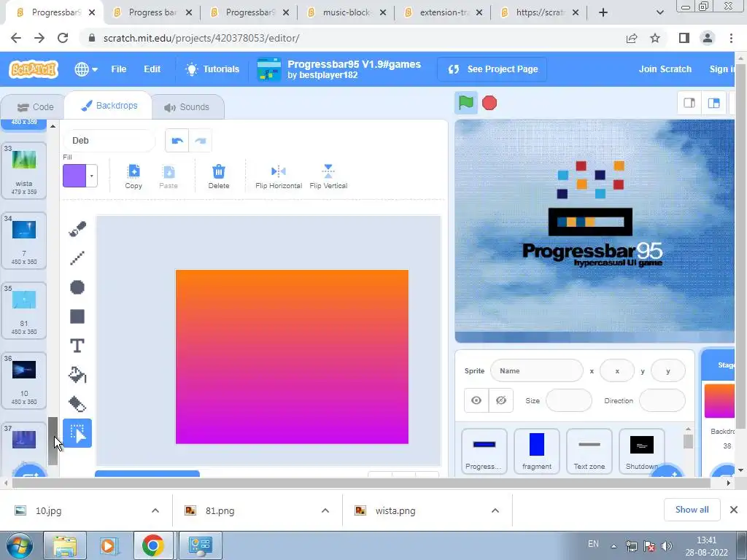Screen dimensions: 747x560
Task: Open the Edit menu
Action: click(152, 69)
